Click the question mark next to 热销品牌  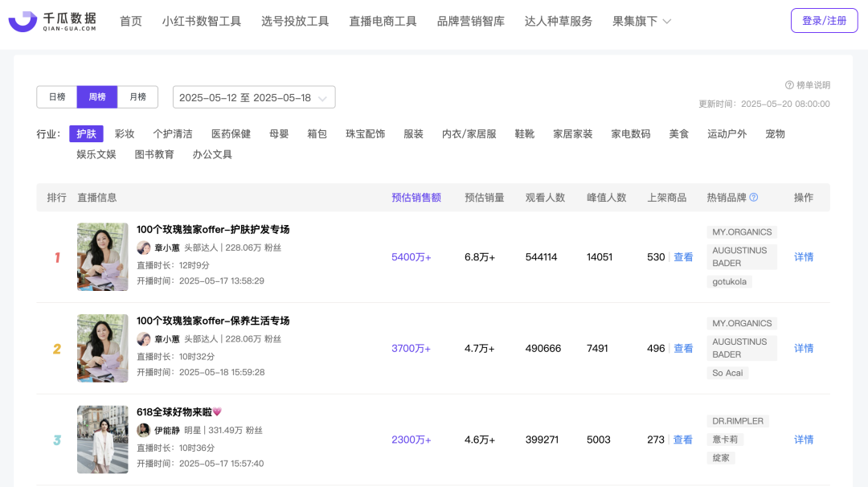(754, 198)
